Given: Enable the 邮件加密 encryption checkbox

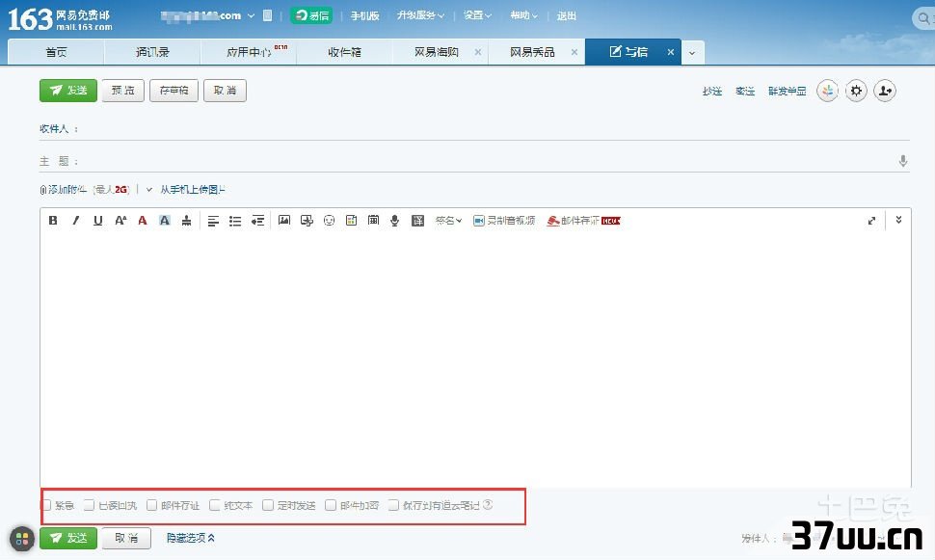Looking at the screenshot, I should tap(331, 505).
